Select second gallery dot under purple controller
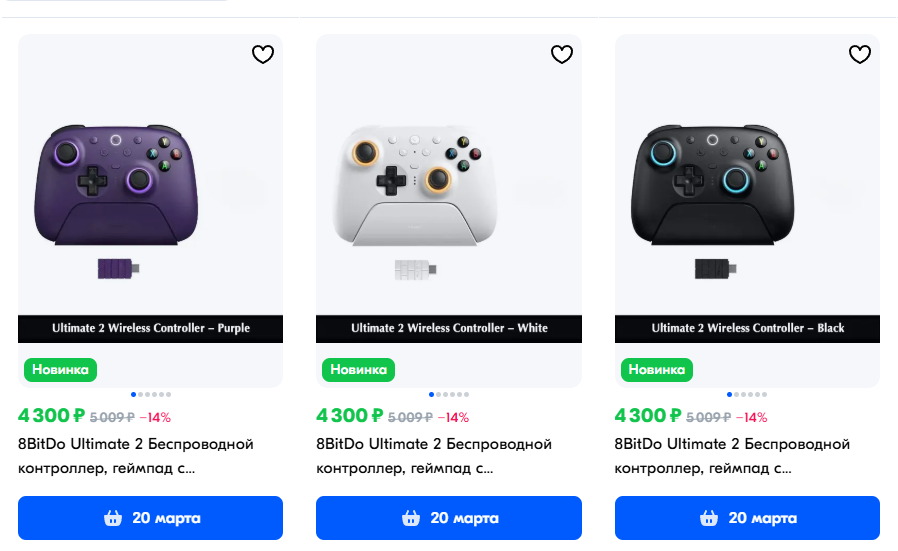This screenshot has height=551, width=898. tap(141, 395)
